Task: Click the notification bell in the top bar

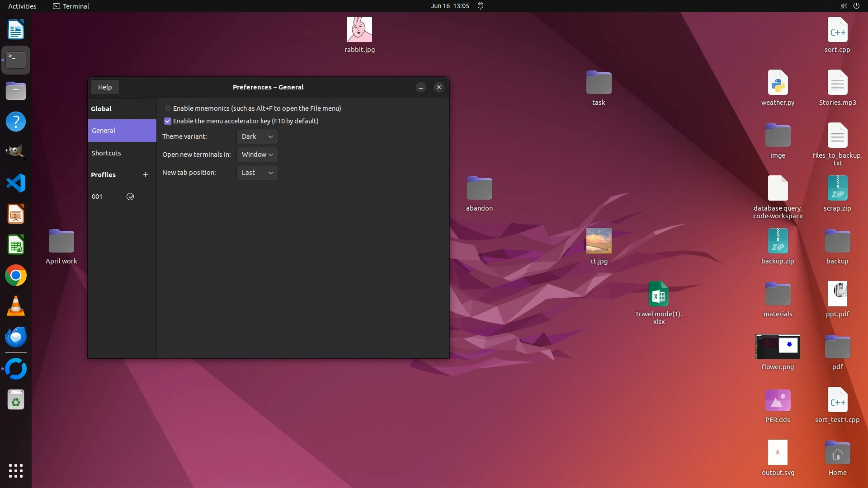Action: pos(481,6)
